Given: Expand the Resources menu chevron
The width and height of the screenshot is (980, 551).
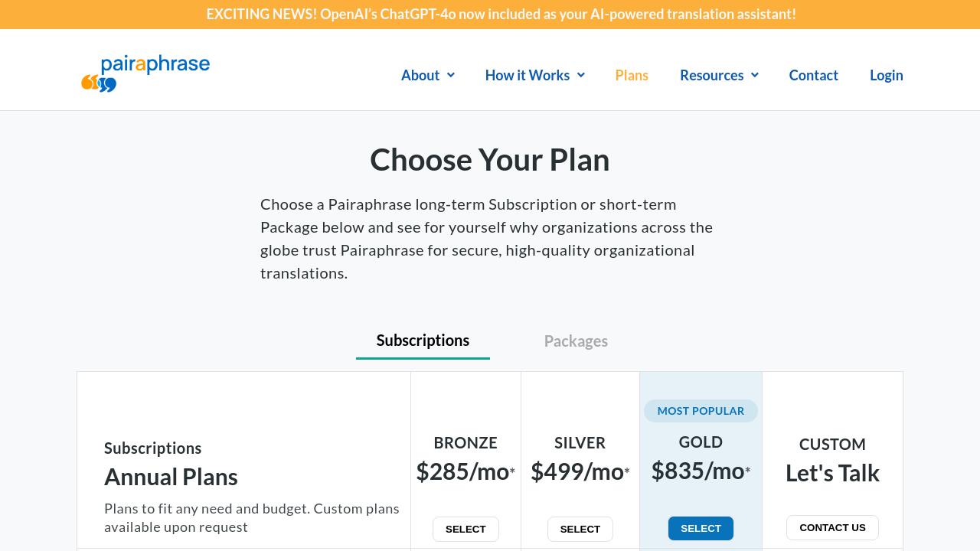Looking at the screenshot, I should coord(755,75).
